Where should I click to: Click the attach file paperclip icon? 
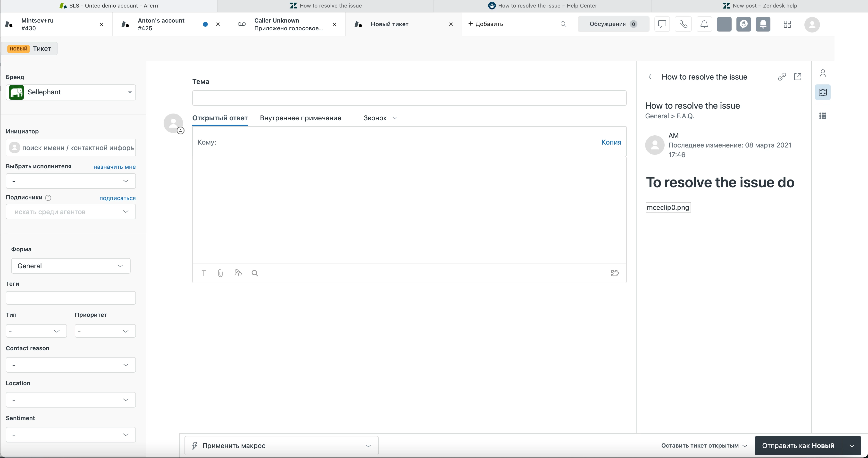(x=220, y=273)
